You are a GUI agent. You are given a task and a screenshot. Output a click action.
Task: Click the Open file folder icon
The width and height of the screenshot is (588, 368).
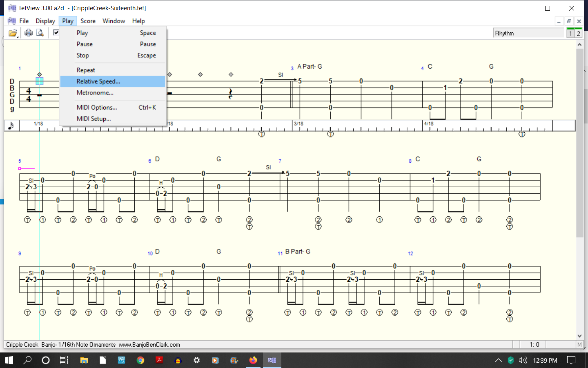(13, 33)
